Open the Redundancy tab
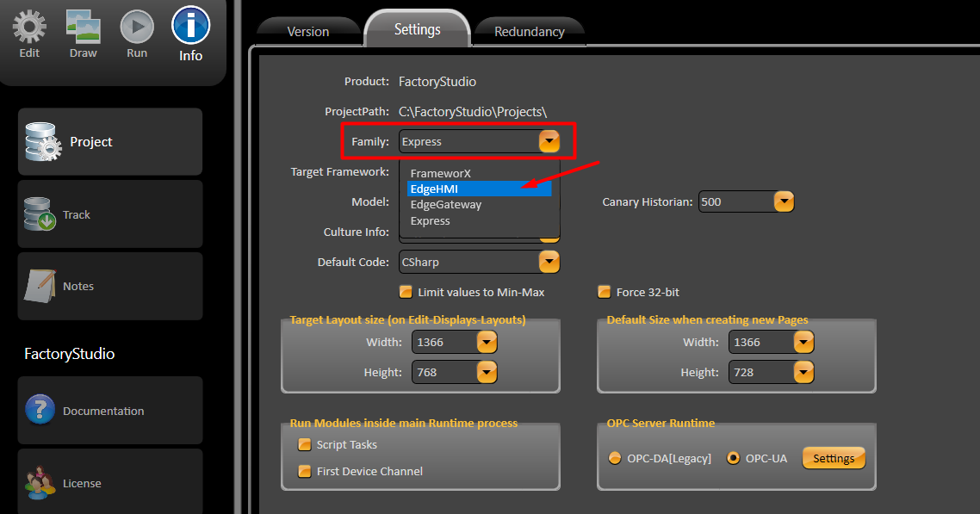The height and width of the screenshot is (514, 980). 530,31
